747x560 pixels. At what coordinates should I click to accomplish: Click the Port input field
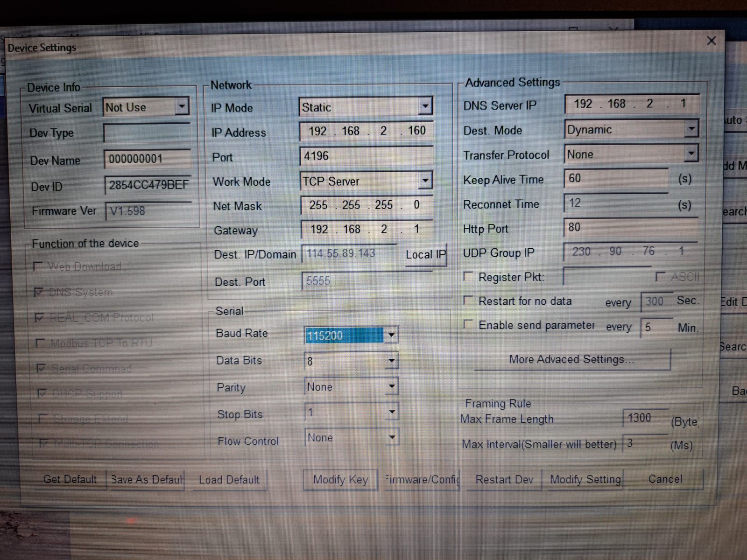tap(366, 156)
